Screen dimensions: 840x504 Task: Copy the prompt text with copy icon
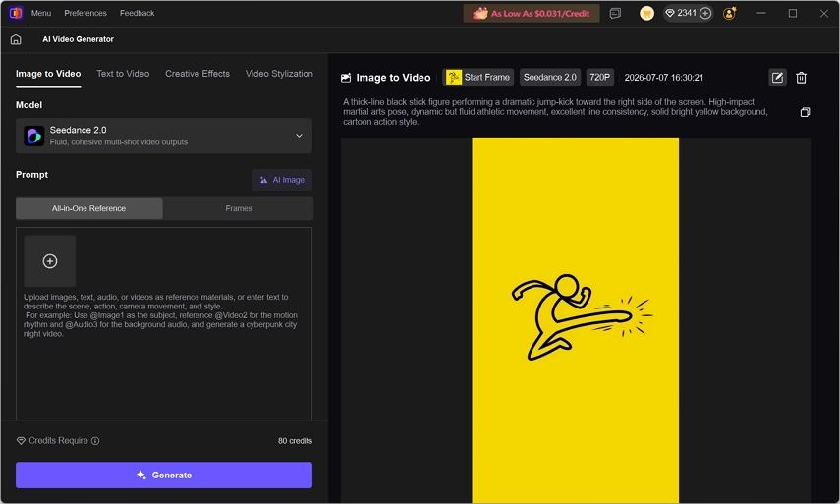(805, 112)
